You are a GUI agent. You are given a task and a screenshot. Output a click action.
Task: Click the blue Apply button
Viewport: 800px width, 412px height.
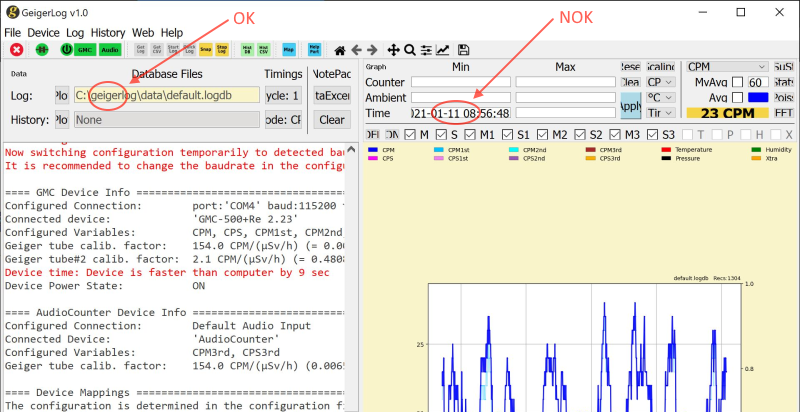pos(630,106)
